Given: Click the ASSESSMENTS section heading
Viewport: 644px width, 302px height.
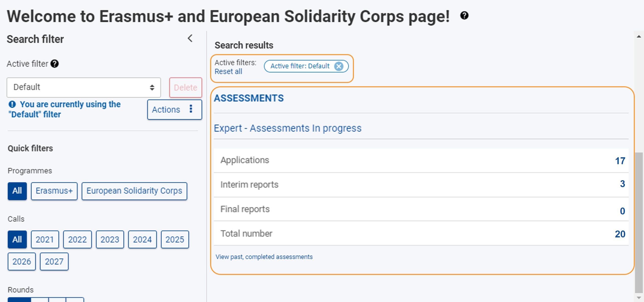Looking at the screenshot, I should (249, 98).
